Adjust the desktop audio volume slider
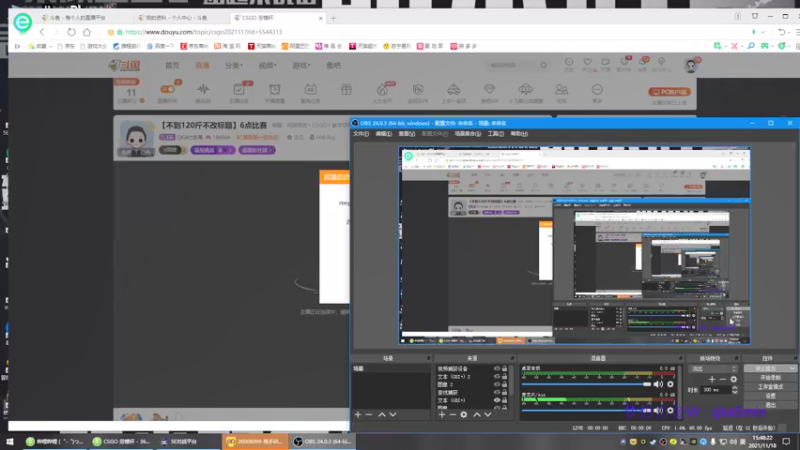The width and height of the screenshot is (800, 450). (x=586, y=384)
